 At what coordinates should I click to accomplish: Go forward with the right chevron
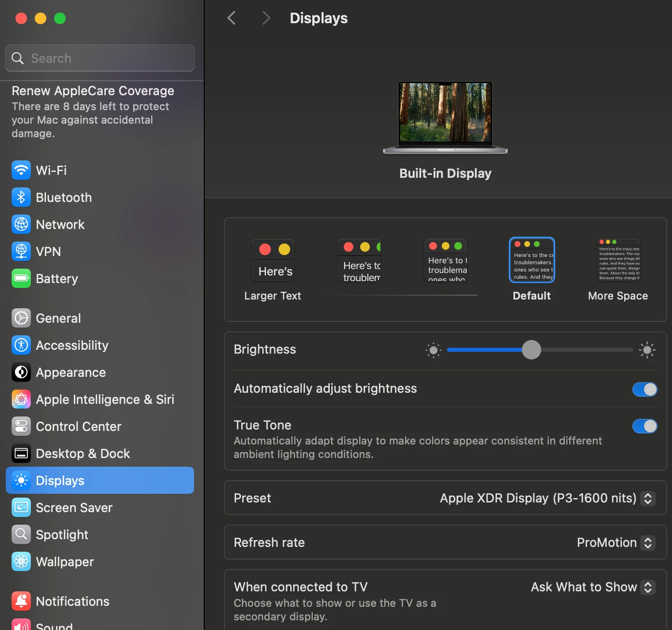tap(266, 18)
